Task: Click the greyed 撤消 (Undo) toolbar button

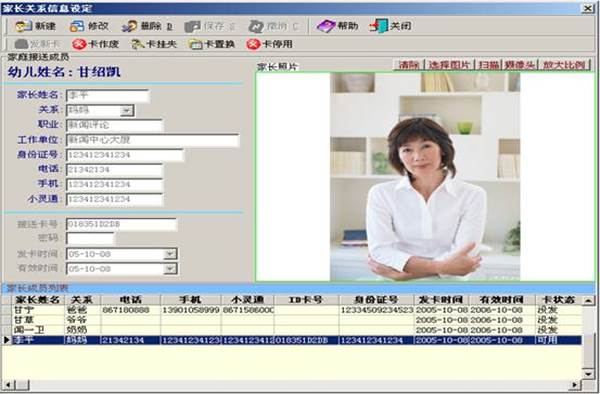Action: click(273, 26)
